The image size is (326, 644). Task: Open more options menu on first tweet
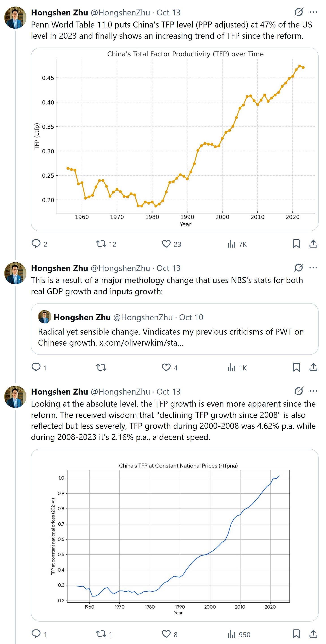[313, 12]
